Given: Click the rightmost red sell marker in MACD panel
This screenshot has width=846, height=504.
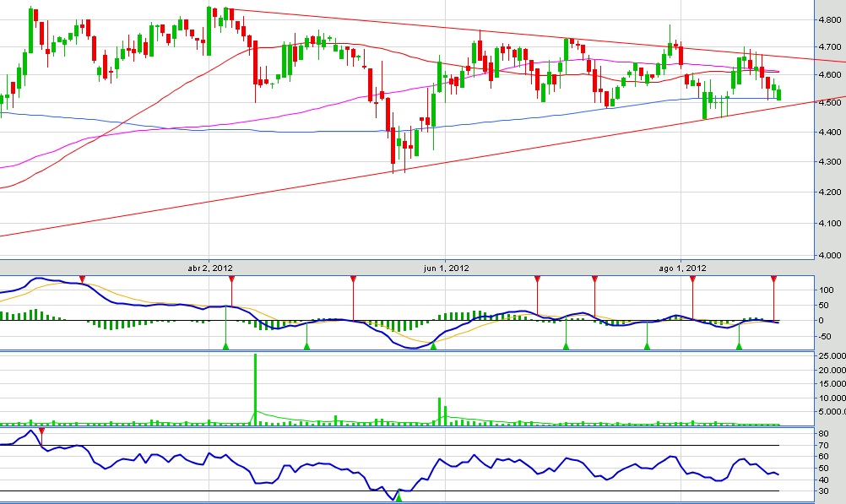Looking at the screenshot, I should pos(773,279).
